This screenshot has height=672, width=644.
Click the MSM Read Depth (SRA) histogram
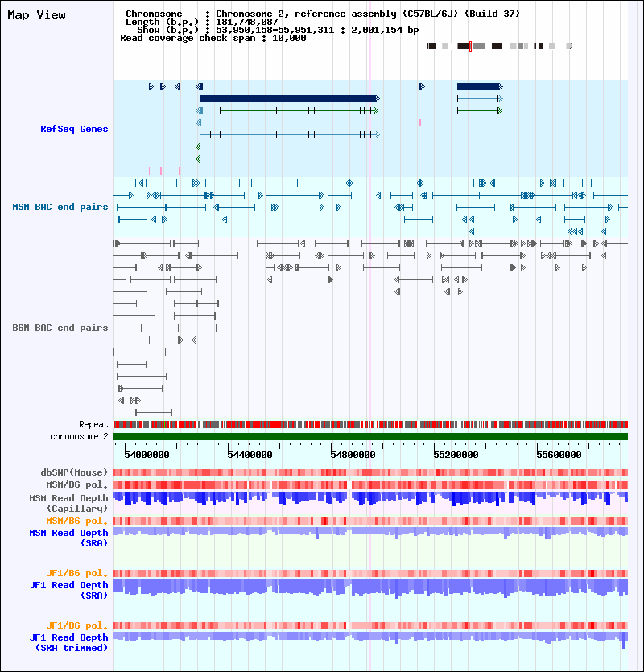coord(370,533)
